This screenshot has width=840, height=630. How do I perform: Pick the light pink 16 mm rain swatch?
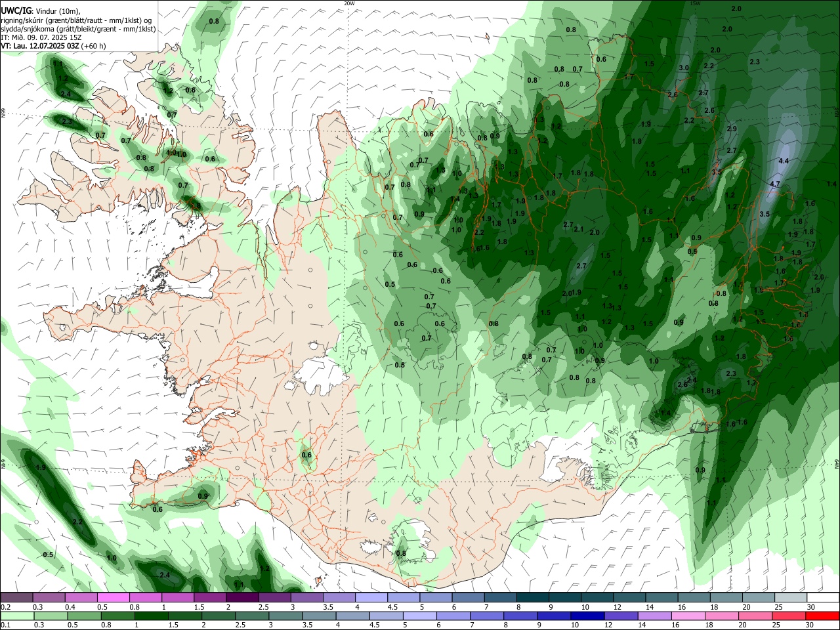tap(688, 616)
